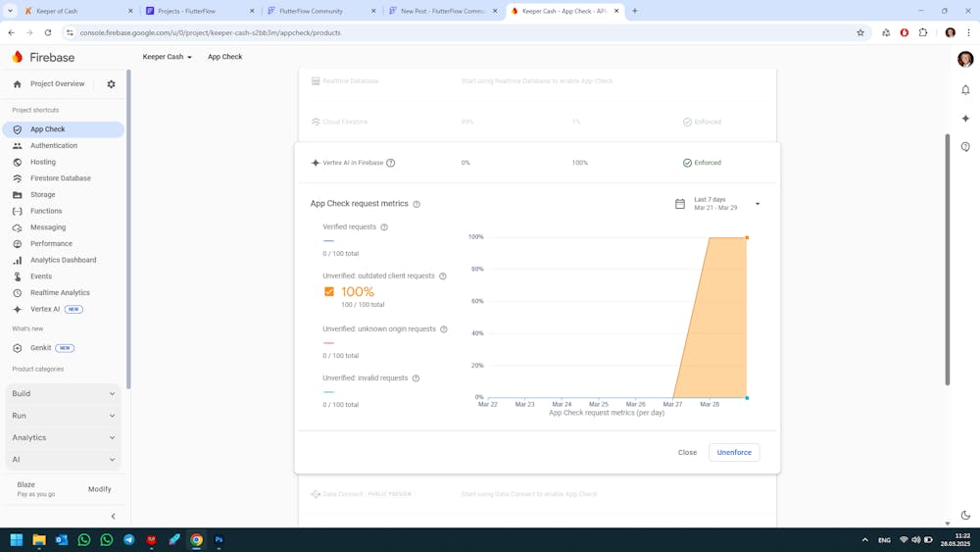Switch to Projects - FlutterFlow tab
Image resolution: width=980 pixels, height=552 pixels.
coord(198,11)
